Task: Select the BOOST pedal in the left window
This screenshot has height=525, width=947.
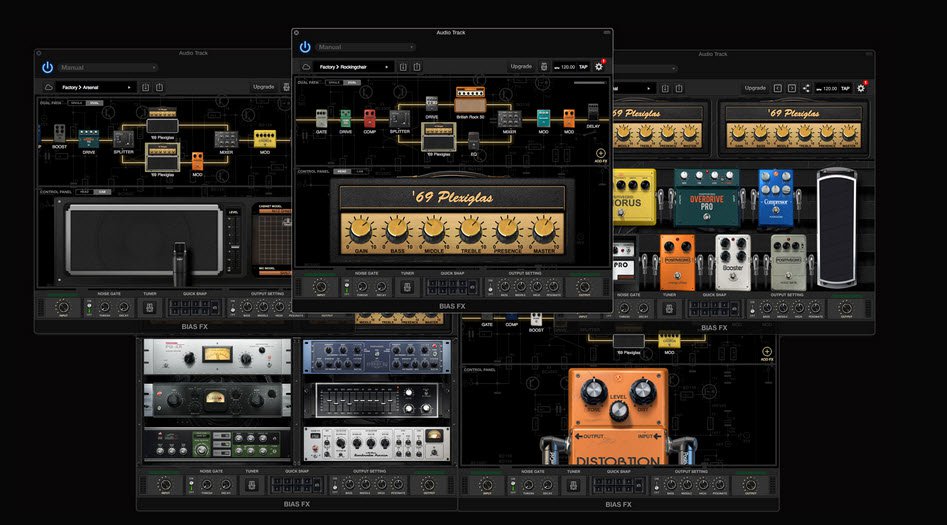Action: coord(59,134)
